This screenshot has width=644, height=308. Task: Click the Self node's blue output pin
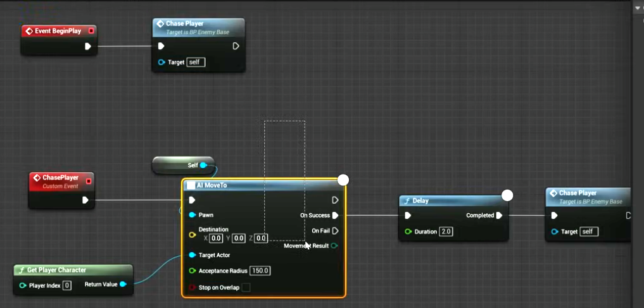tap(203, 166)
